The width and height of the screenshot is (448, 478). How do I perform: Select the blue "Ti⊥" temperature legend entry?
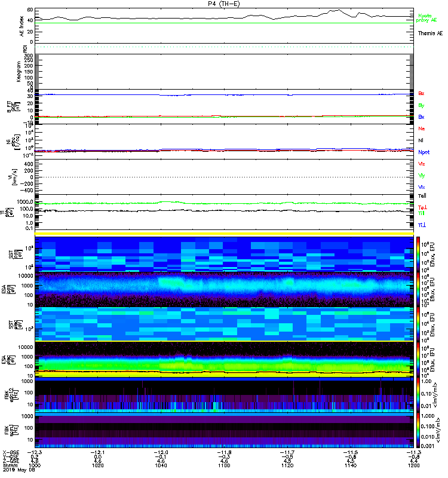(422, 225)
